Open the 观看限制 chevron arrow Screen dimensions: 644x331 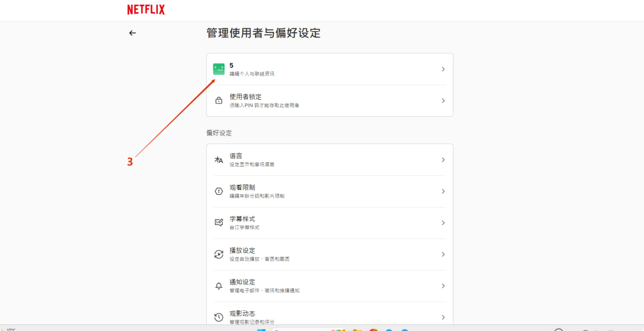(x=443, y=191)
